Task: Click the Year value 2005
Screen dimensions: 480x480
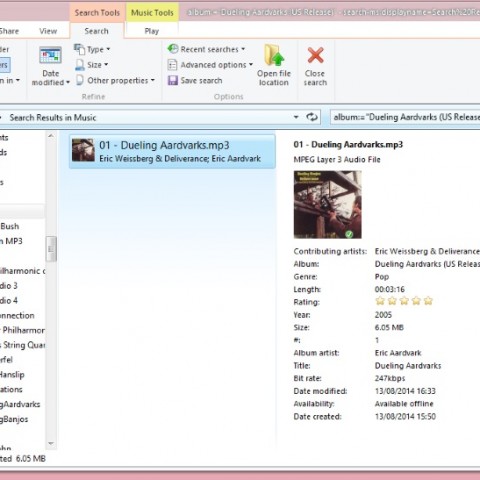Action: tap(383, 315)
